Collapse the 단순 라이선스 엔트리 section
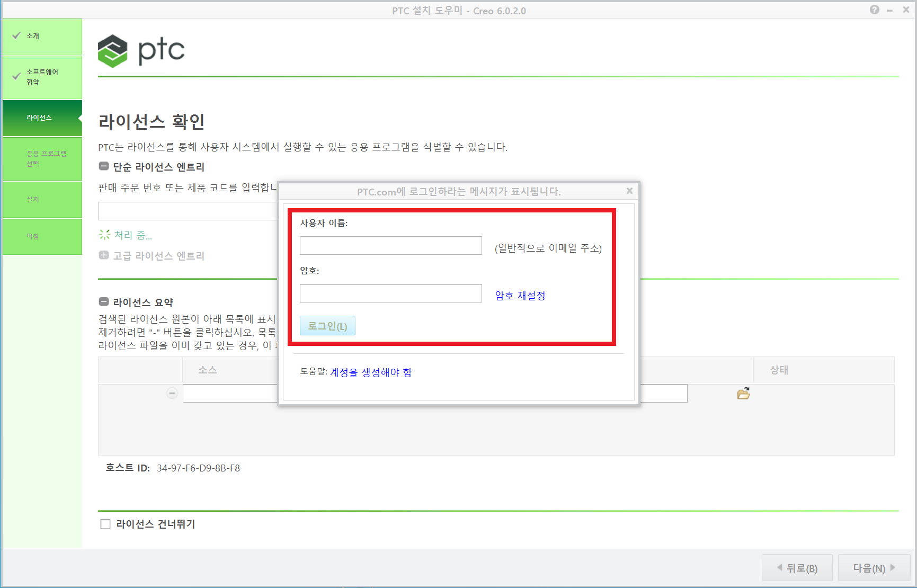Screen dimensions: 917x588 (104, 166)
